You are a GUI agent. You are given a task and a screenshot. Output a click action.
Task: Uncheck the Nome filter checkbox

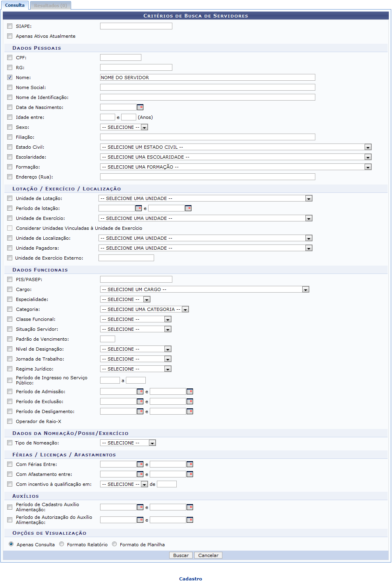point(10,78)
